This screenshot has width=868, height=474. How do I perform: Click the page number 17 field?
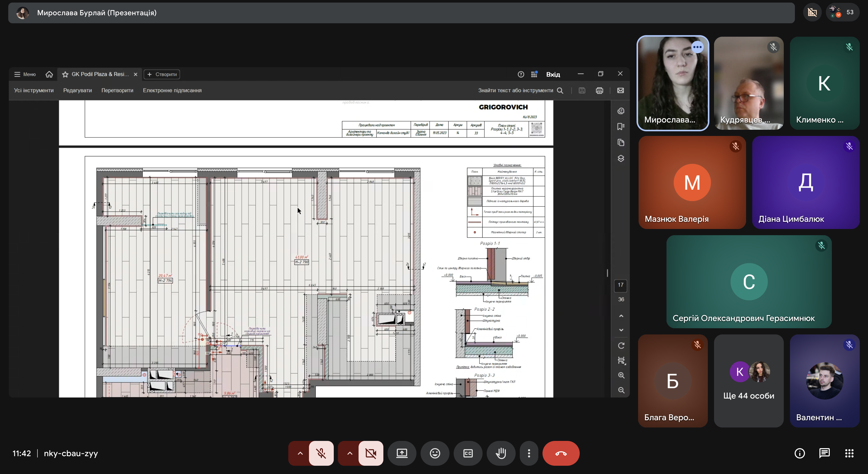(621, 285)
